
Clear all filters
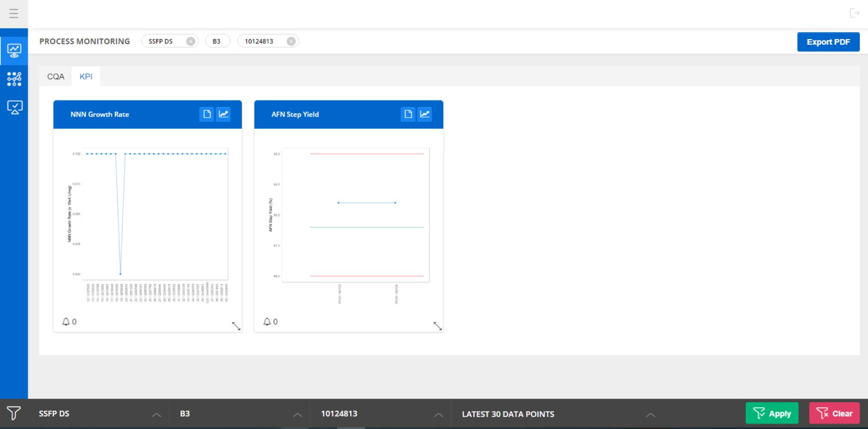point(834,413)
